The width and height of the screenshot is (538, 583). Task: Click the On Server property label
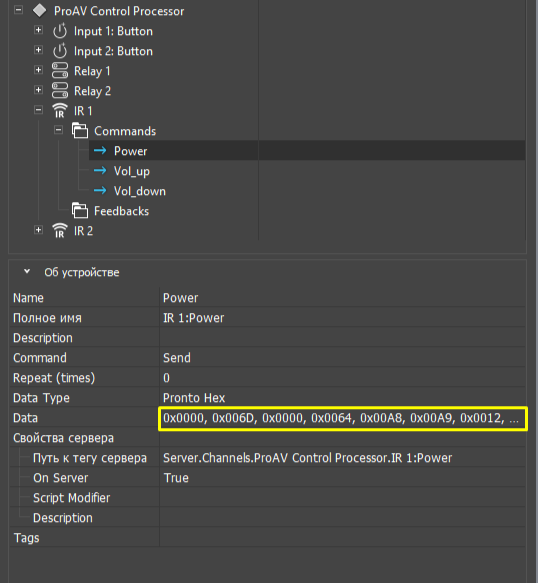click(x=61, y=478)
